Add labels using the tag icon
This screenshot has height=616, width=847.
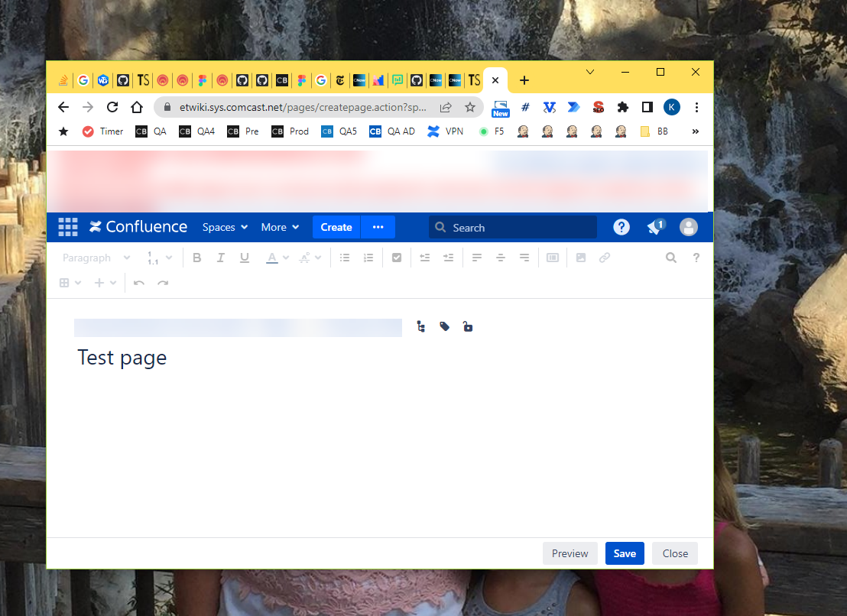tap(444, 326)
